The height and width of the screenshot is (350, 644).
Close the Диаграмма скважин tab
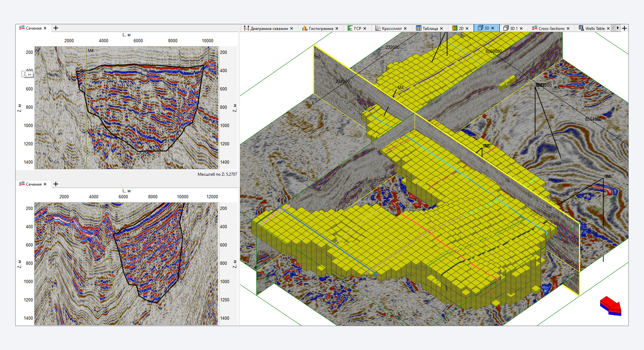(291, 29)
